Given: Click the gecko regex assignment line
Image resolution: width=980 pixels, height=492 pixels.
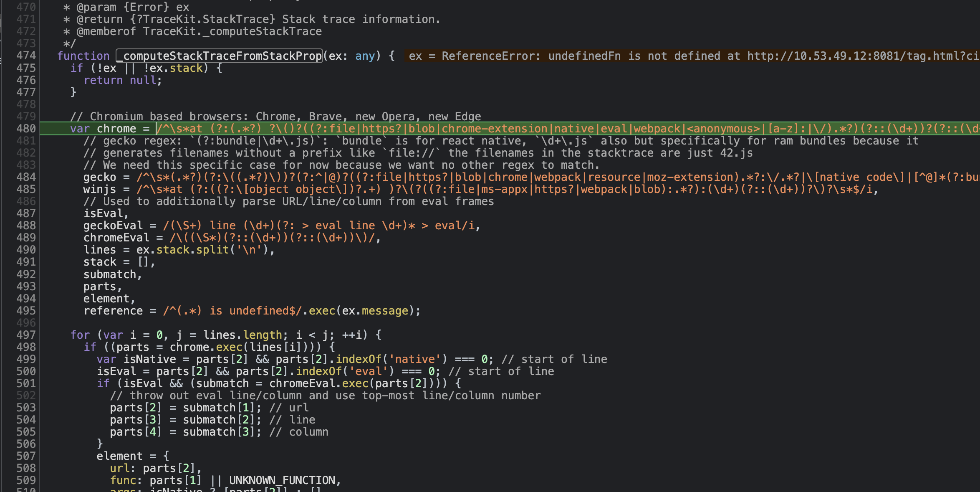Looking at the screenshot, I should point(531,177).
